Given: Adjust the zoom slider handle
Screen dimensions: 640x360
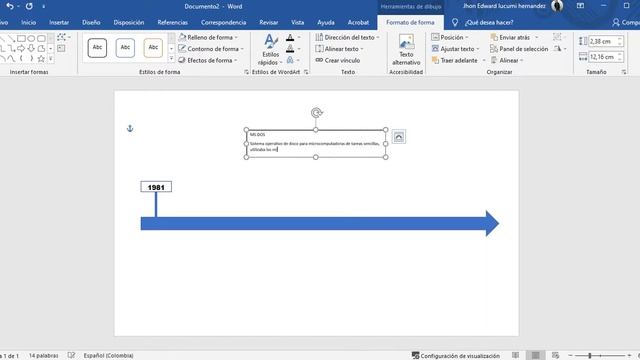Looking at the screenshot, I should click(589, 356).
